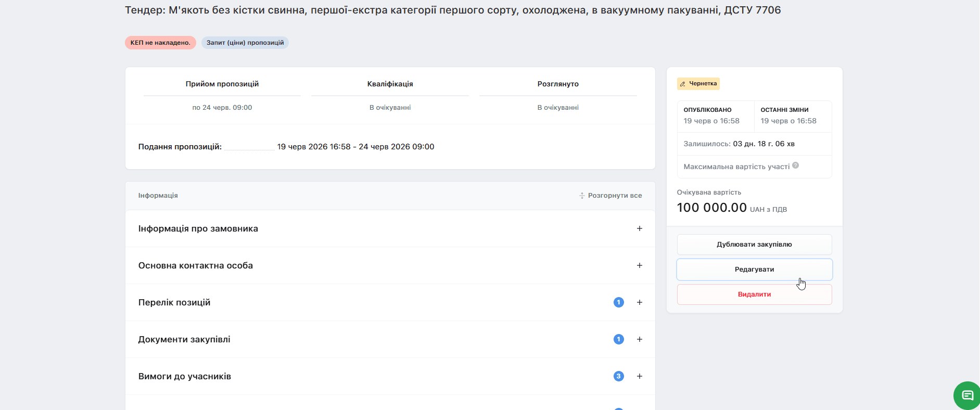
Task: Select the Розглянуто stage
Action: (558, 84)
